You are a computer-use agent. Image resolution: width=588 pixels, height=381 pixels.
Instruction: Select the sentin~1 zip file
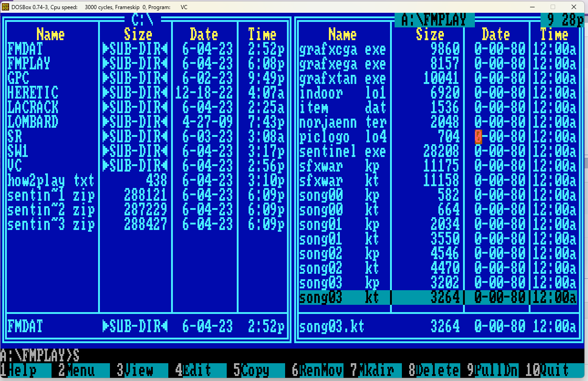pos(146,195)
